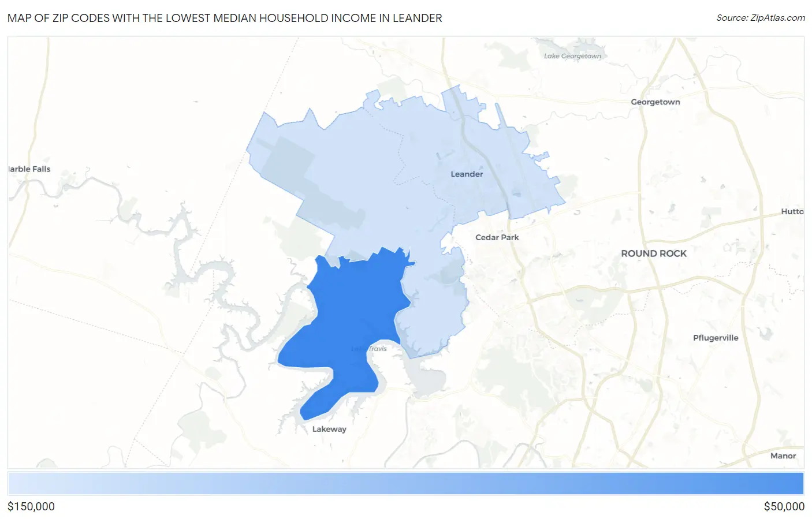812x519 pixels.
Task: Click the Lake Travis label
Action: tap(370, 349)
